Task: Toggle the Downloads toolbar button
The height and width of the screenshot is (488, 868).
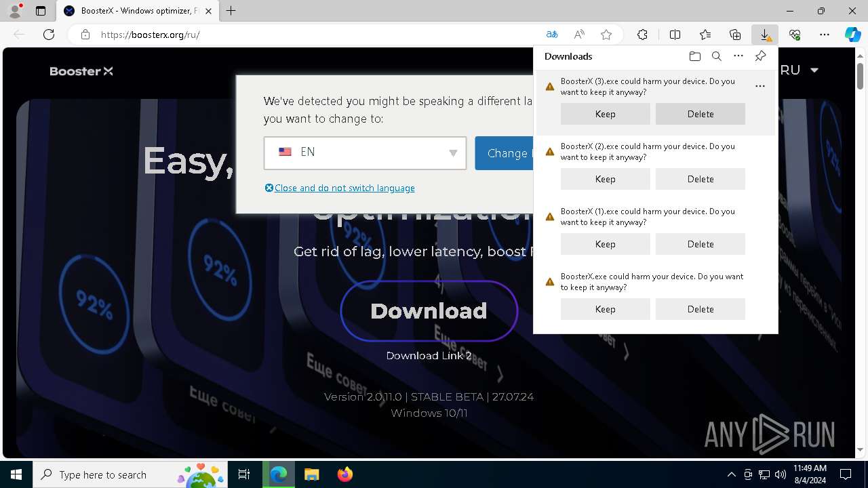Action: 765,35
